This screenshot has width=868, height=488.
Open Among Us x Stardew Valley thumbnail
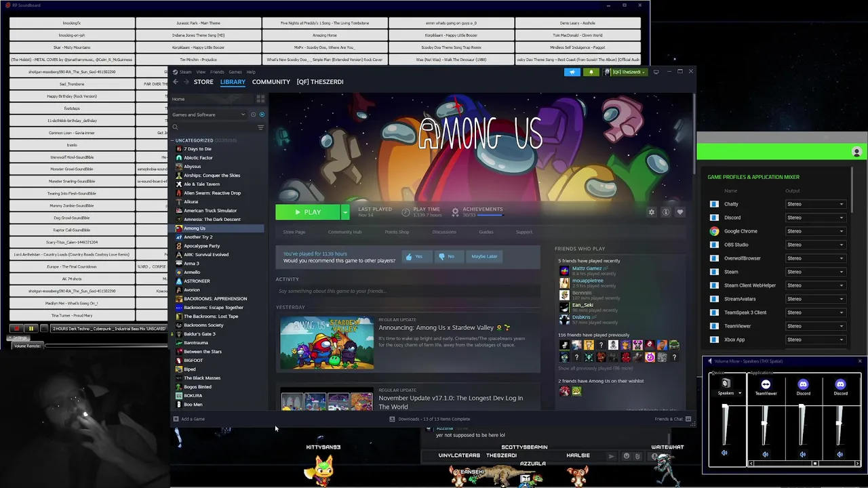[x=327, y=343]
